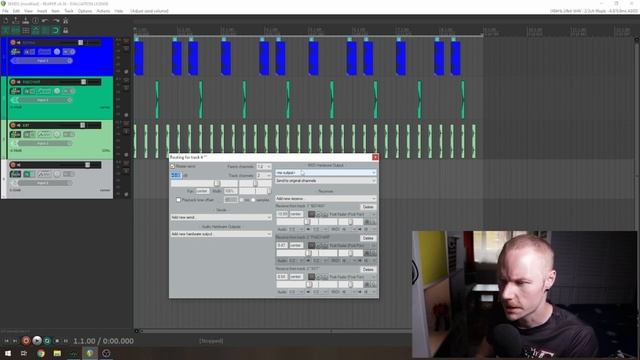Click the Record transport button
640x360 pixels.
point(26,341)
